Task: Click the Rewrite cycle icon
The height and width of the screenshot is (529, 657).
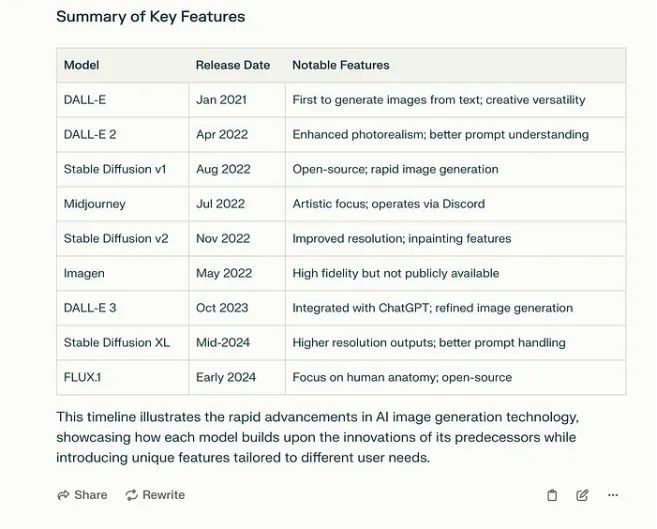Action: pyautogui.click(x=132, y=495)
